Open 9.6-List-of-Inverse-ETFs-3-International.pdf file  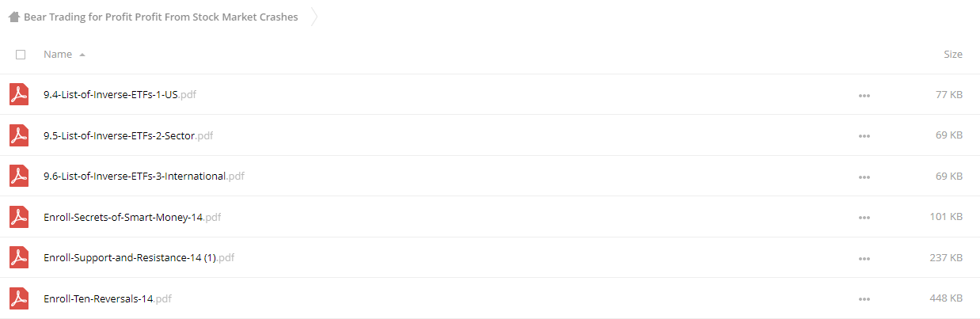(144, 176)
